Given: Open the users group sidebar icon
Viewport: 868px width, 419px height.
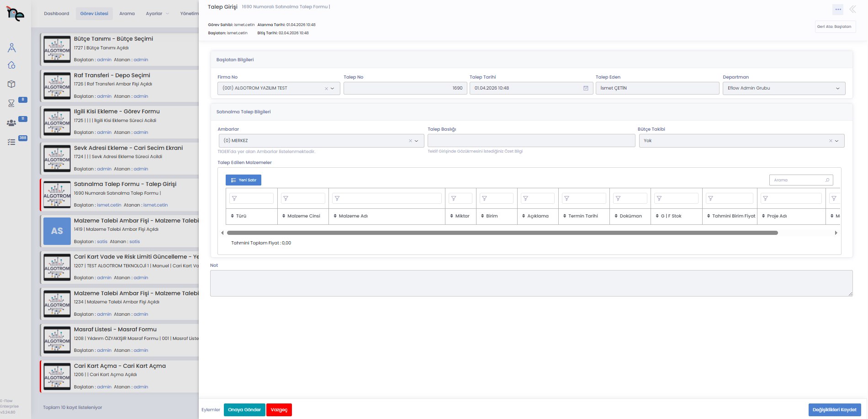Looking at the screenshot, I should click(11, 123).
